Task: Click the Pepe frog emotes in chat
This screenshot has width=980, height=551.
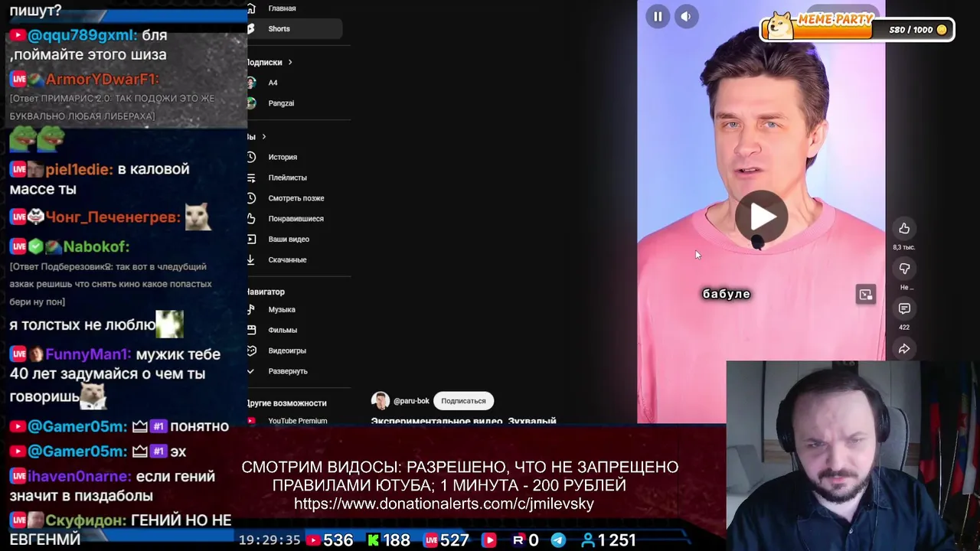Action: (x=38, y=139)
